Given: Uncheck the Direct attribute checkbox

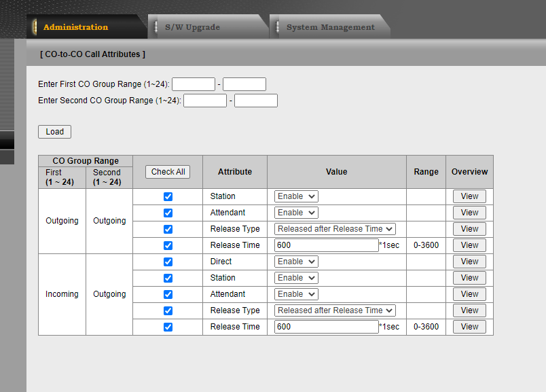Looking at the screenshot, I should click(168, 262).
